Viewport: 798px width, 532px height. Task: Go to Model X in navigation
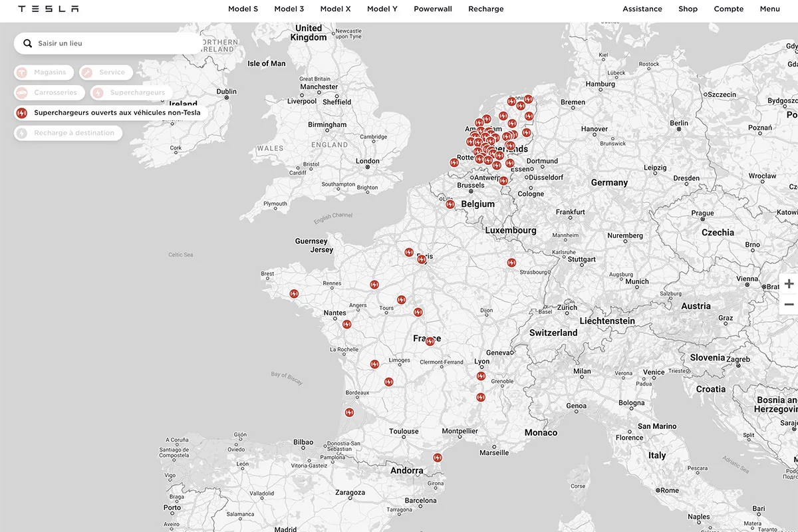click(x=335, y=9)
